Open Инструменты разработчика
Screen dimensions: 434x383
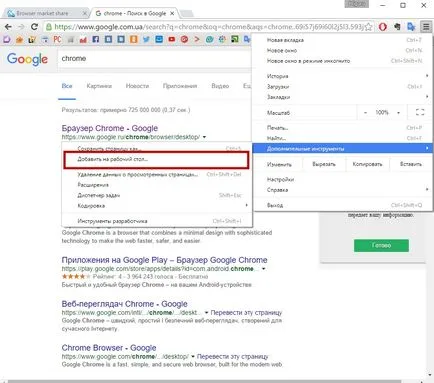click(157, 221)
